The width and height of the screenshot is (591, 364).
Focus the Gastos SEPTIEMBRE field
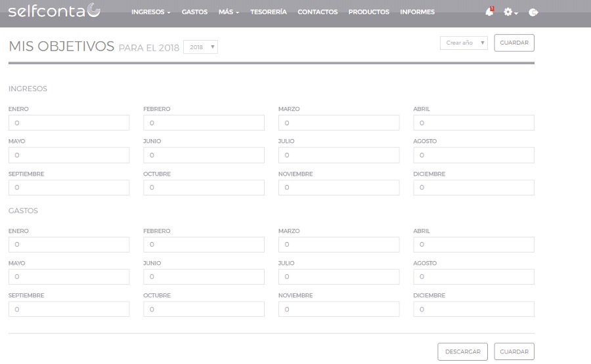[x=69, y=309]
